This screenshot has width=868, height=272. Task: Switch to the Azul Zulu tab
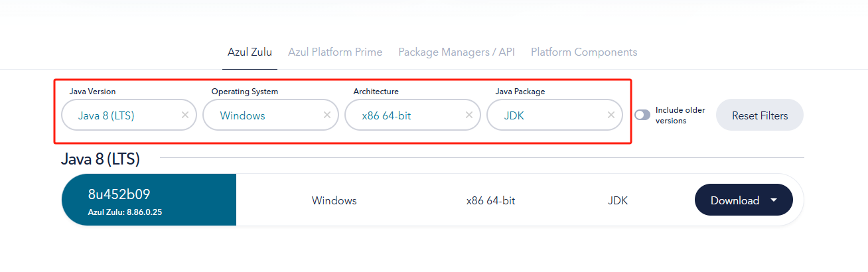(250, 52)
